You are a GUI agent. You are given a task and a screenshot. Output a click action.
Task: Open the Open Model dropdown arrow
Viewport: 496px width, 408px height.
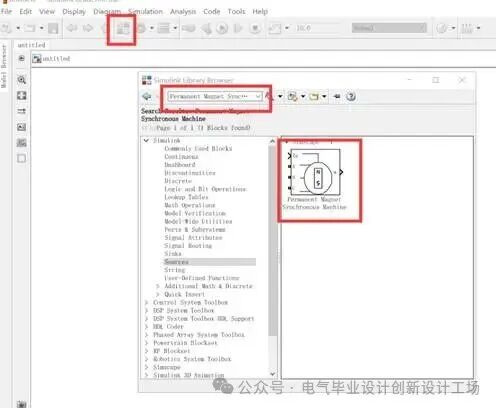pyautogui.click(x=42, y=28)
